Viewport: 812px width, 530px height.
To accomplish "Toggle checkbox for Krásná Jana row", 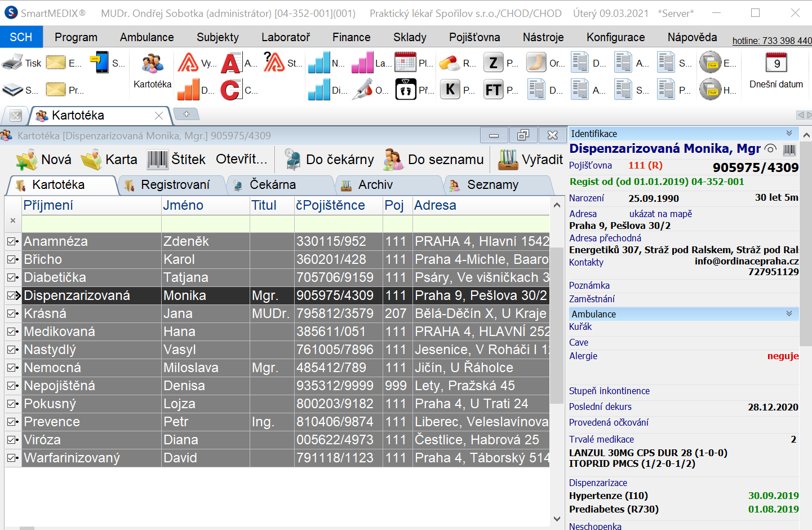I will coord(11,313).
